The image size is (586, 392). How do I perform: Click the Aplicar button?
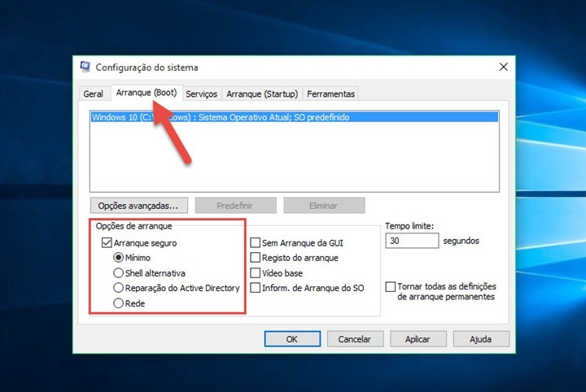[418, 339]
